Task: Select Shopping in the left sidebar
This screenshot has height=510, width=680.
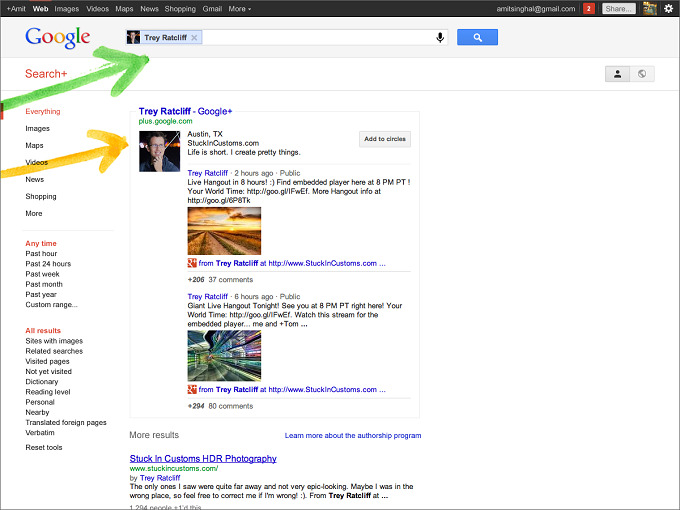Action: pyautogui.click(x=41, y=196)
